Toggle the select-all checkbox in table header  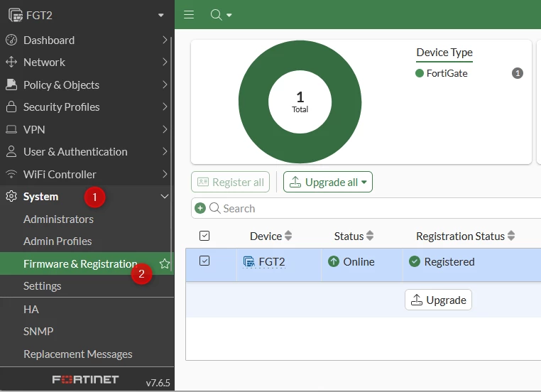(x=204, y=236)
